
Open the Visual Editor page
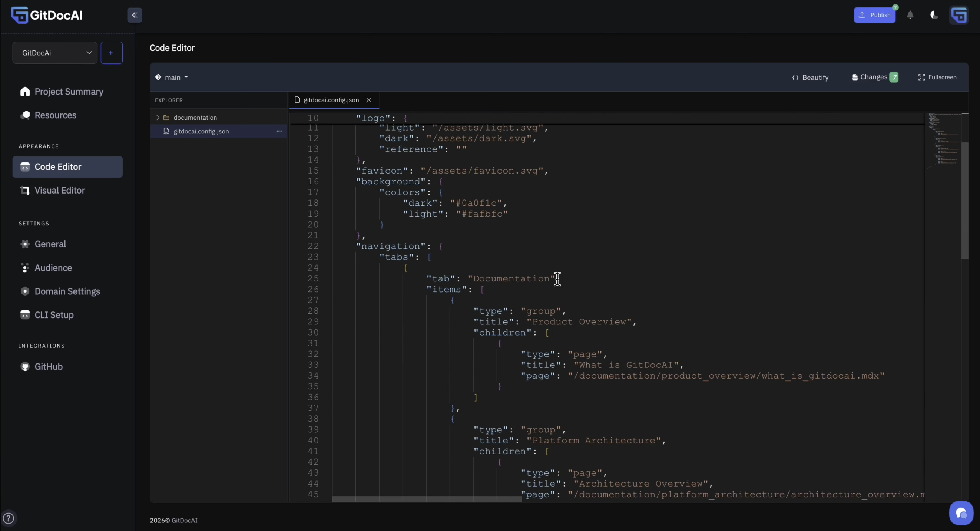click(x=60, y=190)
